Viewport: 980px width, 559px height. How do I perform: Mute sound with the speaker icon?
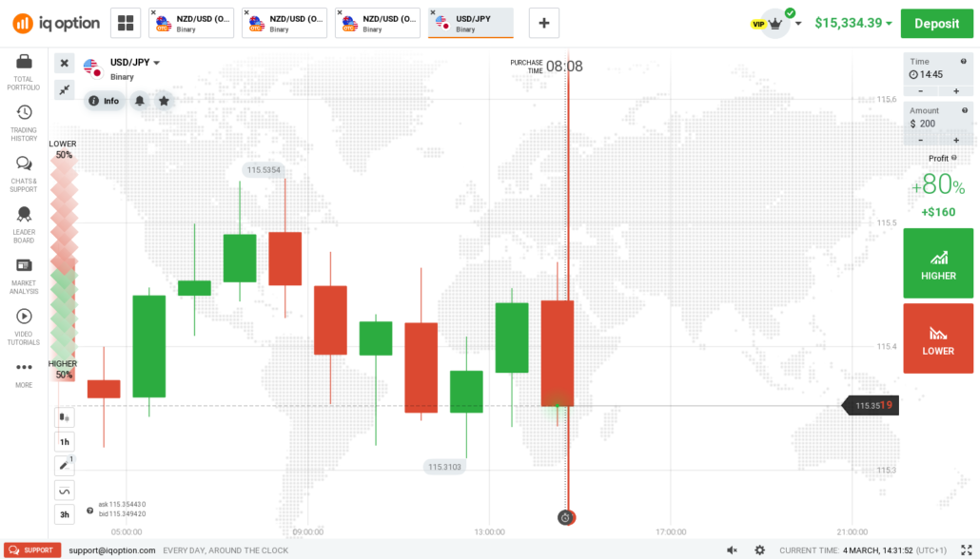[x=732, y=550]
